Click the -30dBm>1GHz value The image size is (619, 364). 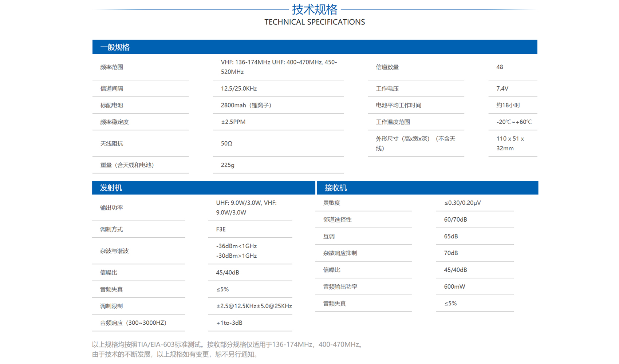click(x=236, y=256)
